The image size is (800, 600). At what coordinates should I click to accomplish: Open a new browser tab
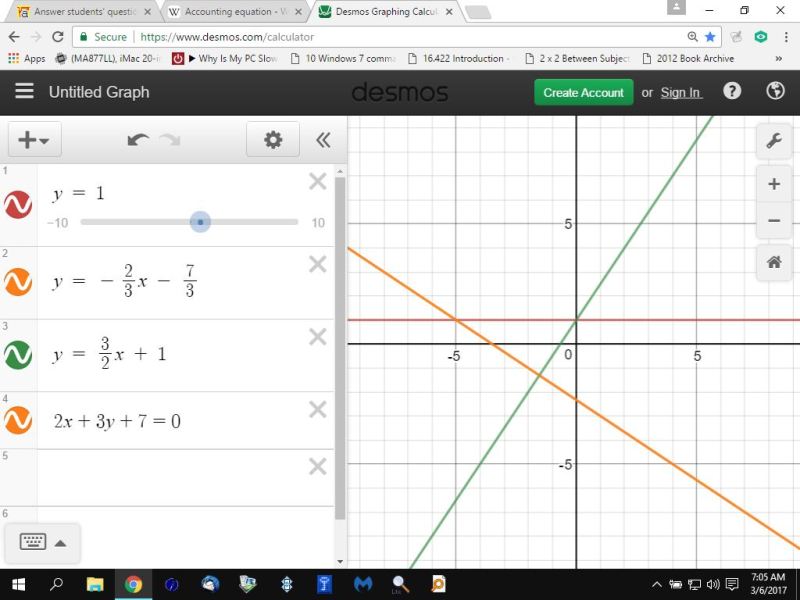pos(479,13)
